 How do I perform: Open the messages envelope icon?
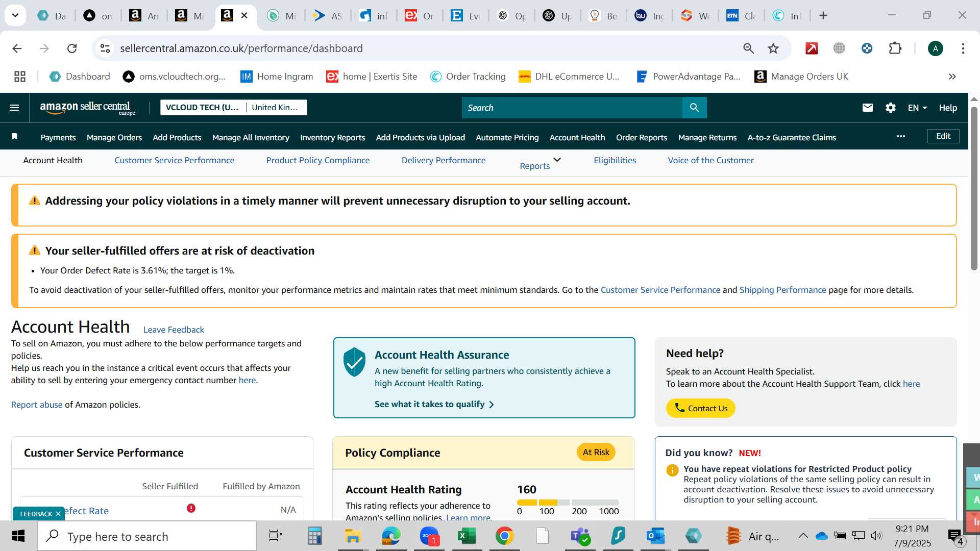[x=867, y=108]
